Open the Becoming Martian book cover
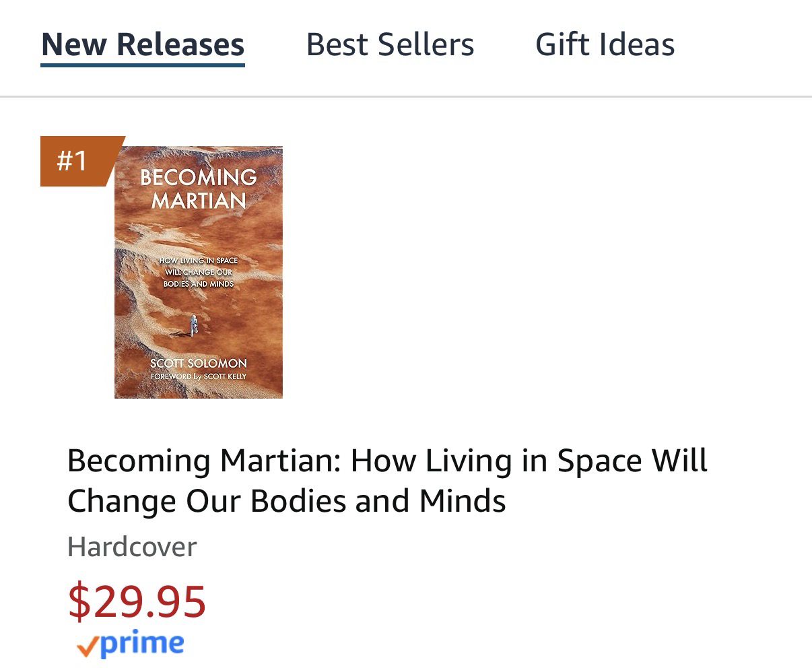This screenshot has height=668, width=812. click(x=199, y=272)
